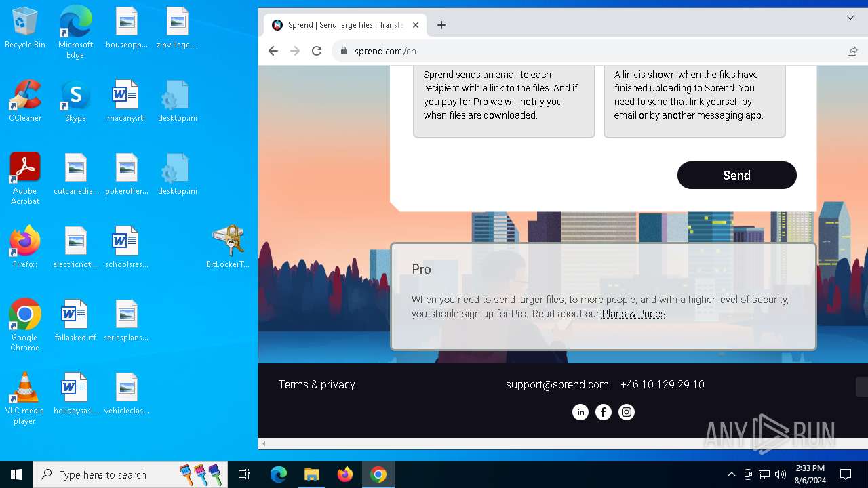Open File Explorer from the taskbar

coord(311,474)
